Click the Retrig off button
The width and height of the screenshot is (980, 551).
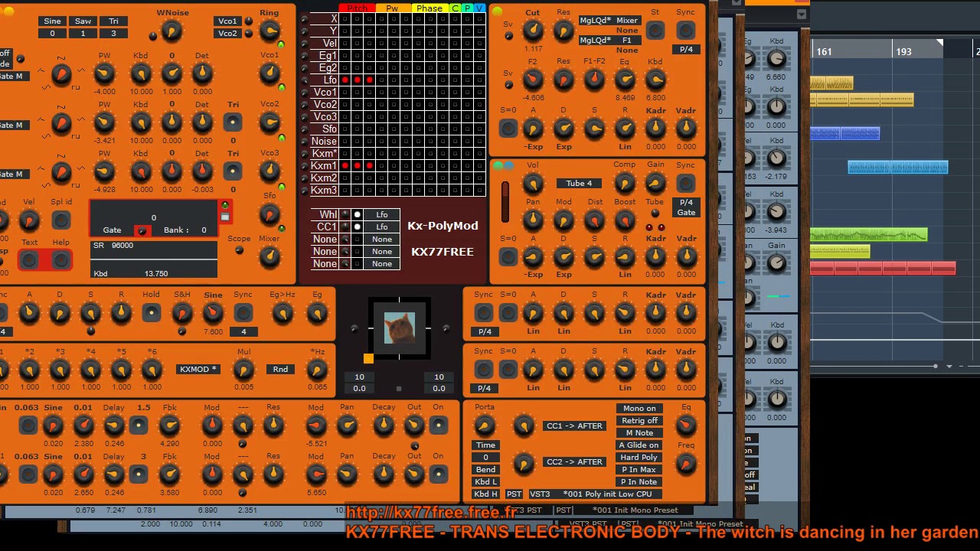(639, 420)
